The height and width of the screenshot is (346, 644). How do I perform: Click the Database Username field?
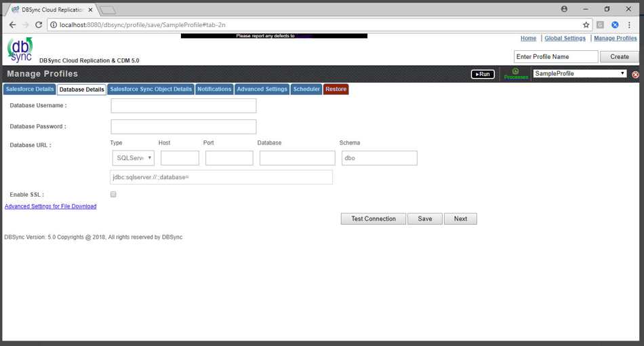pyautogui.click(x=184, y=106)
